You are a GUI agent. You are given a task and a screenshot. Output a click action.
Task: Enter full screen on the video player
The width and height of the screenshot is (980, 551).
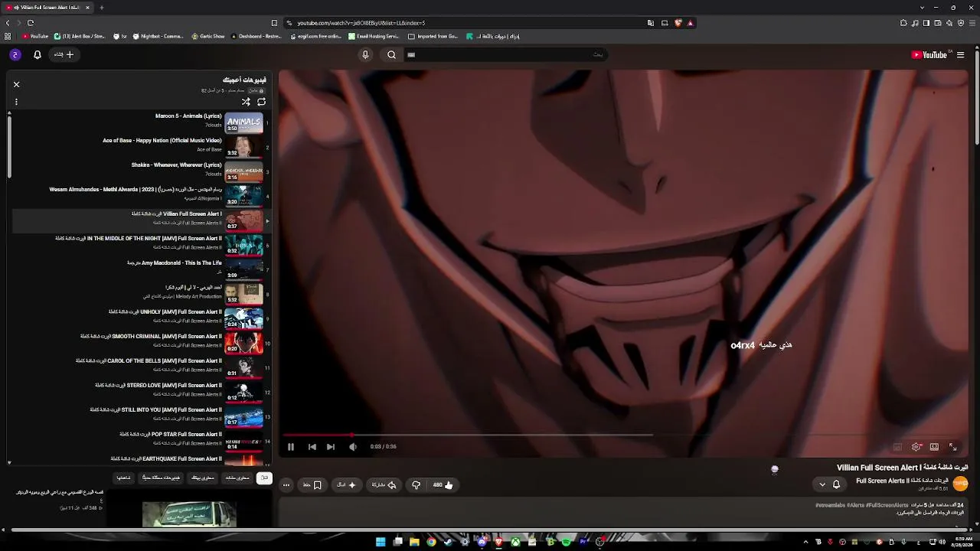(x=953, y=447)
